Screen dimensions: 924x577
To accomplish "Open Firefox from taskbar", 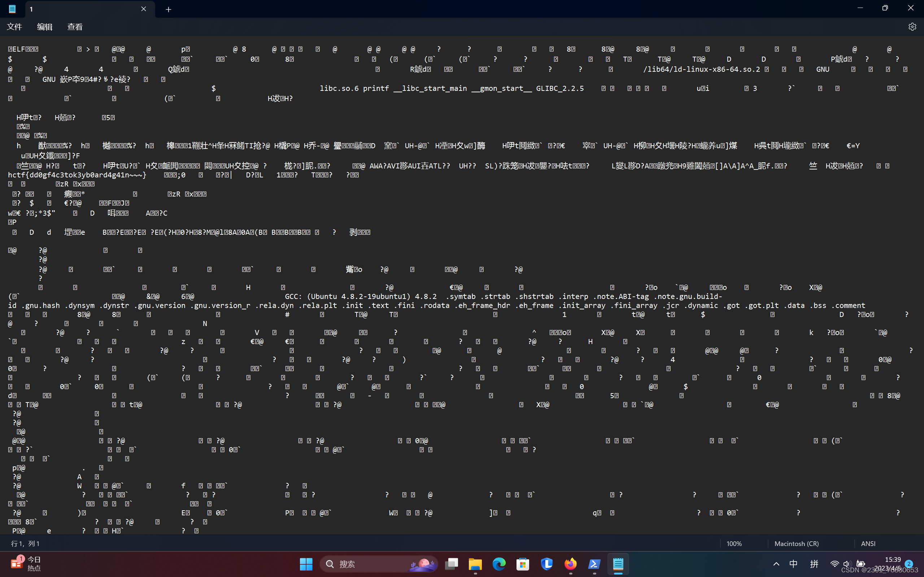I will (x=570, y=564).
